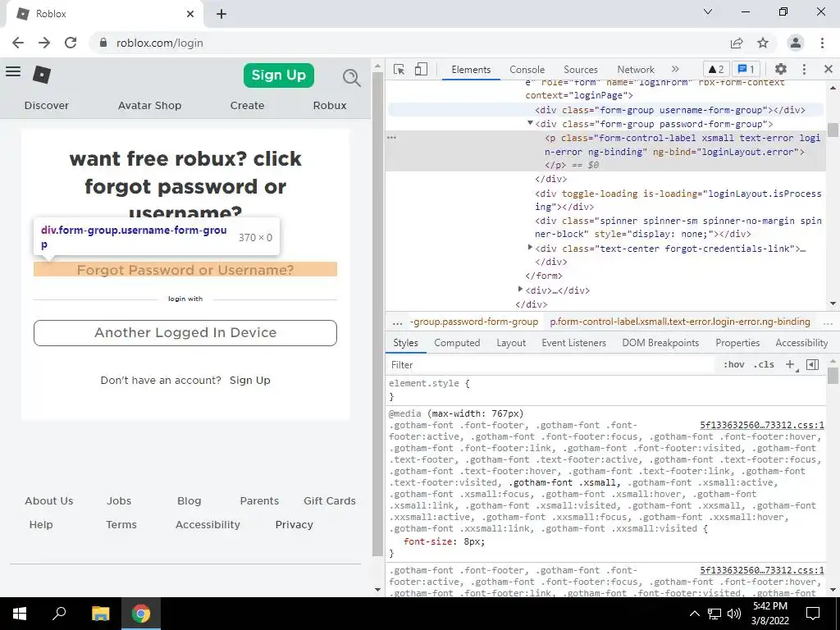
Task: Click Another Logged In Device button
Action: click(x=185, y=333)
